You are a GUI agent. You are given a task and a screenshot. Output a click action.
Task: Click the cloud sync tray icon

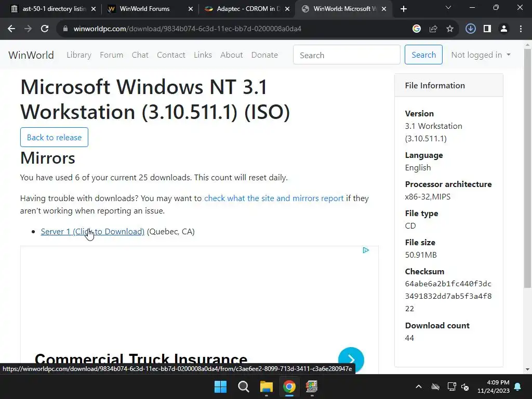(435, 387)
